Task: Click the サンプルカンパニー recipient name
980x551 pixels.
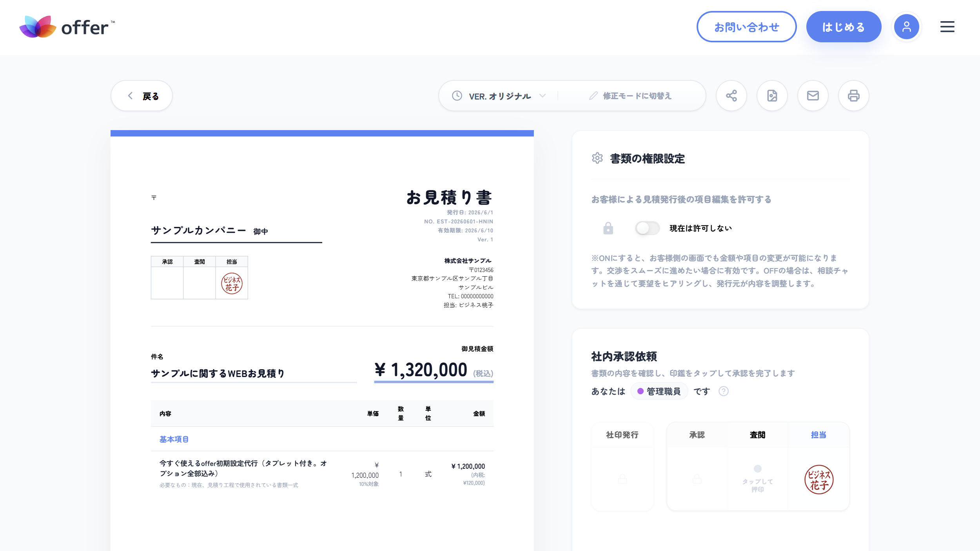Action: pos(198,230)
